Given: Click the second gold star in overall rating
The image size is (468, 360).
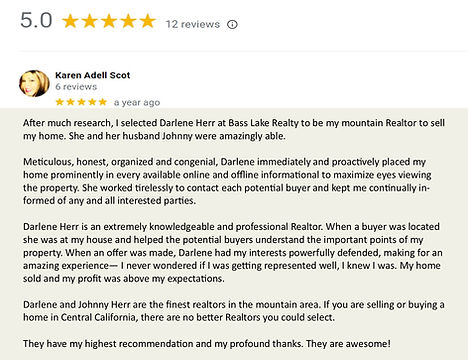Looking at the screenshot, I should [90, 21].
